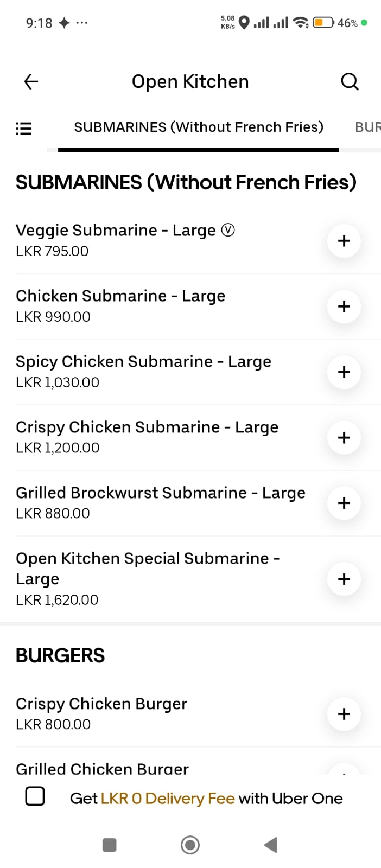Go back using the top-left arrow

(31, 82)
